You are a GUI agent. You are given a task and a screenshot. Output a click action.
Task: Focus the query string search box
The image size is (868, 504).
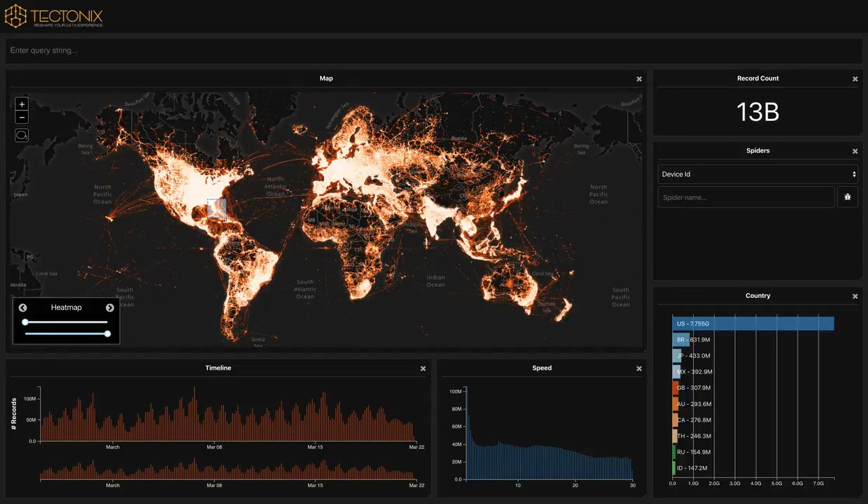[x=434, y=50]
